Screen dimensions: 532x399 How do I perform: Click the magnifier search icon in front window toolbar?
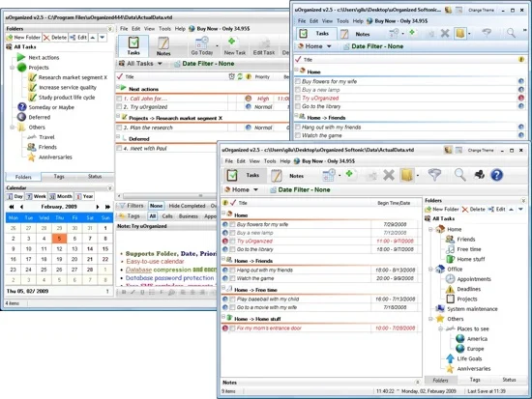459,175
